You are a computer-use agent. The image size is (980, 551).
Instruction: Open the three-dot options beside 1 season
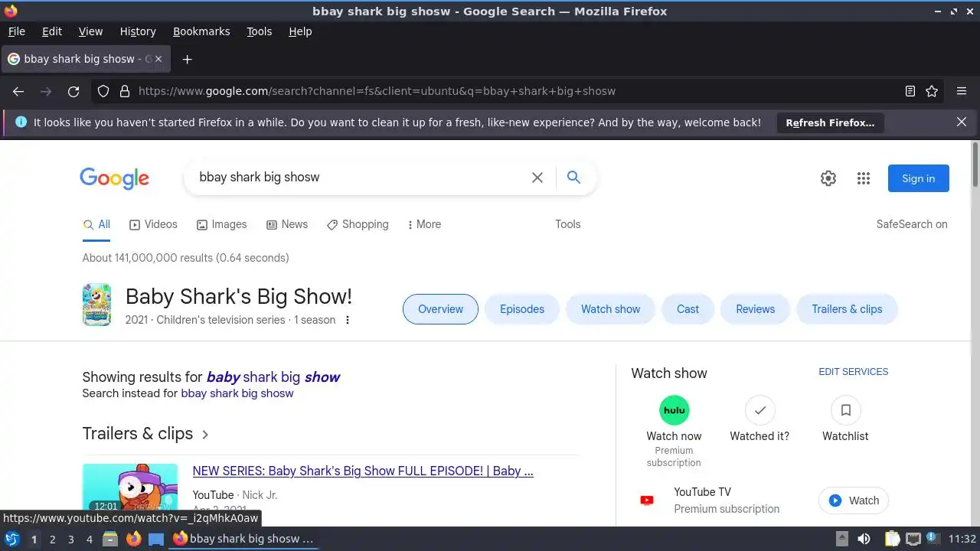[x=348, y=320]
